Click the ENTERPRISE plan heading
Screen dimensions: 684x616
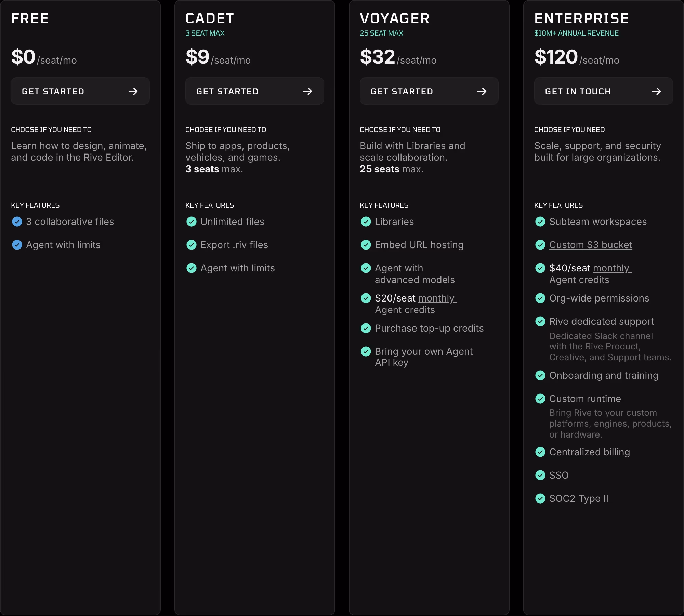click(581, 18)
